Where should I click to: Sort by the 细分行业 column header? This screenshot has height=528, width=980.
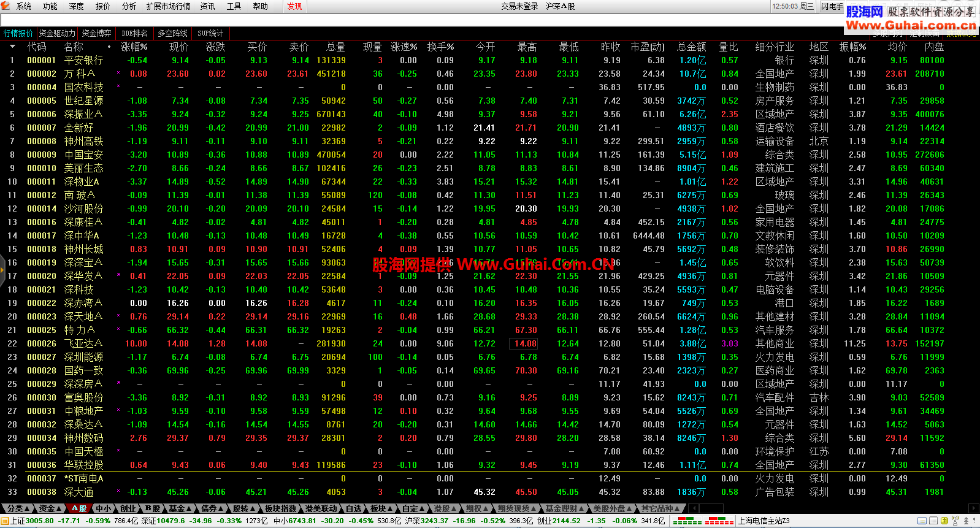(775, 47)
